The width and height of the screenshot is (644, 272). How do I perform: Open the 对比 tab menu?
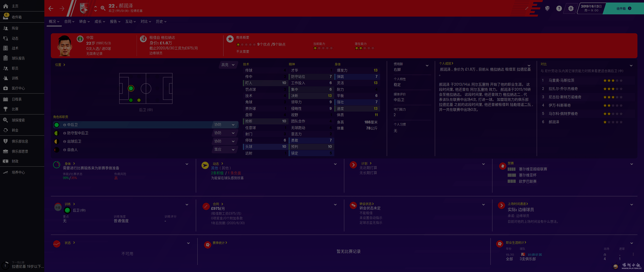(x=146, y=22)
